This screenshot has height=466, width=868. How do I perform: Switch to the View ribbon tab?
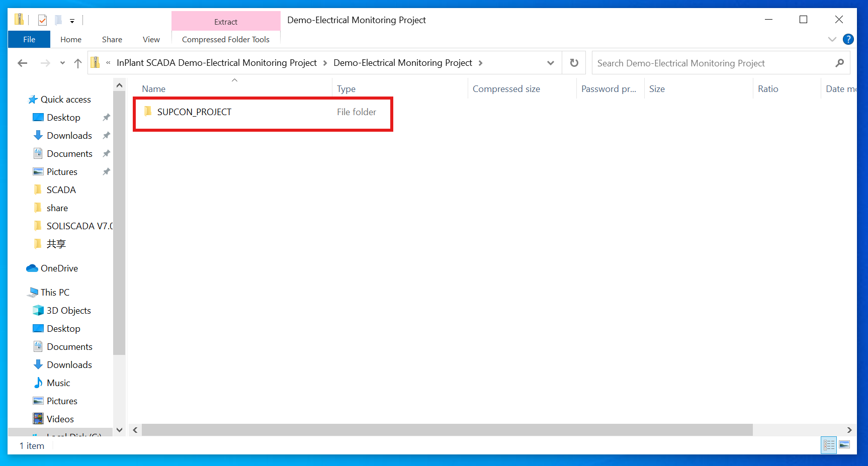[151, 39]
